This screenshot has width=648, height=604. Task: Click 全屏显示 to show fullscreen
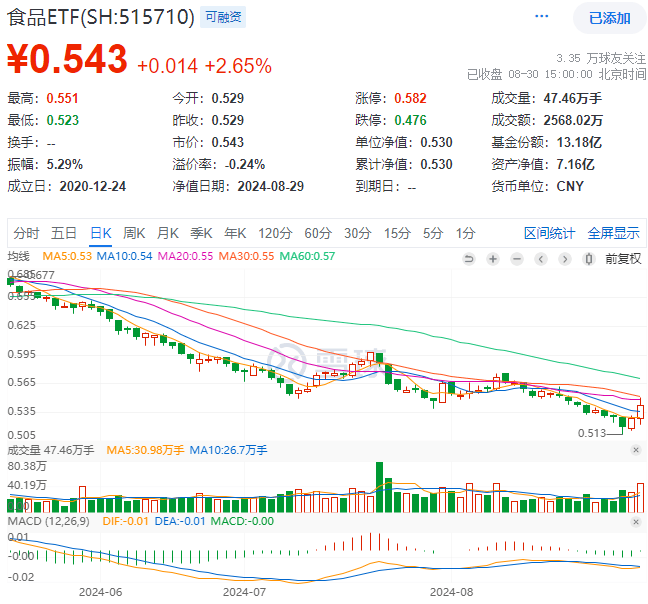[613, 233]
